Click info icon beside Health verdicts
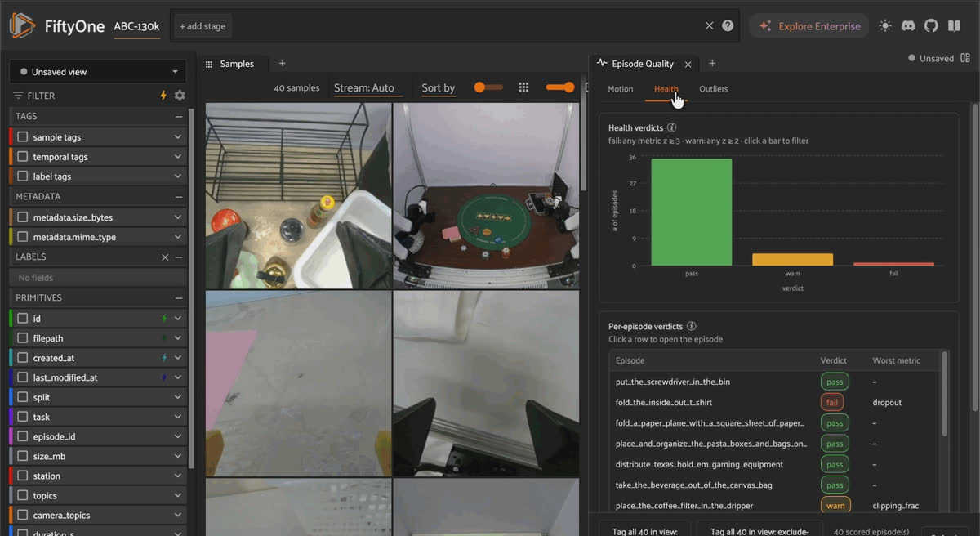980x536 pixels. (672, 127)
